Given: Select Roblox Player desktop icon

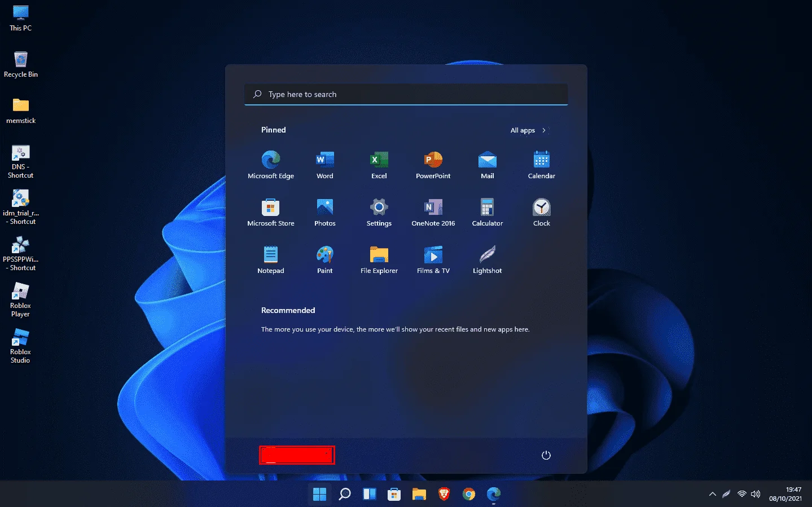Looking at the screenshot, I should 21,300.
